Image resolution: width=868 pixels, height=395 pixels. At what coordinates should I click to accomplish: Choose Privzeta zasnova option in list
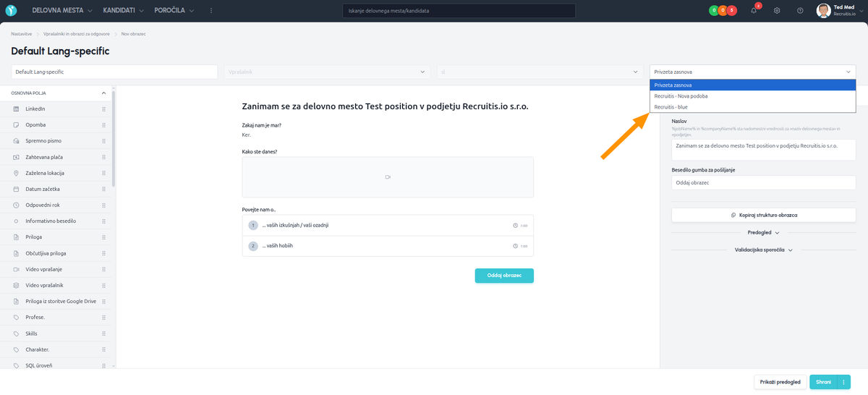(x=753, y=85)
